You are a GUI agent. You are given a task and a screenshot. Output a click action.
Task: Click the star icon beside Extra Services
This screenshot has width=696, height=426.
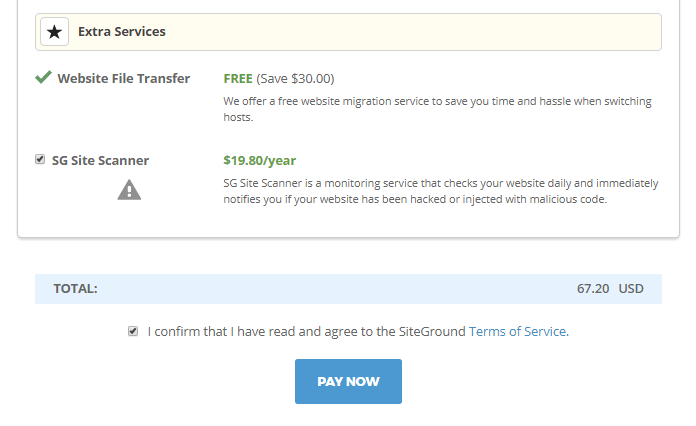55,32
